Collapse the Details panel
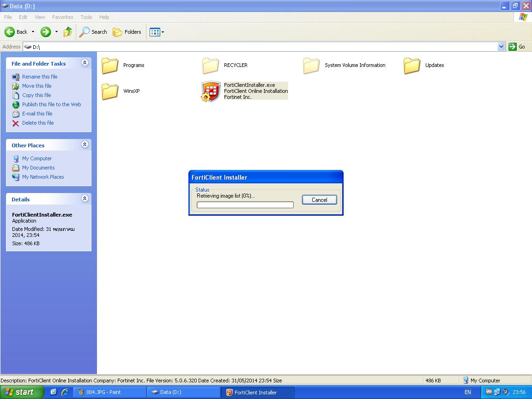The width and height of the screenshot is (532, 399). [x=85, y=199]
